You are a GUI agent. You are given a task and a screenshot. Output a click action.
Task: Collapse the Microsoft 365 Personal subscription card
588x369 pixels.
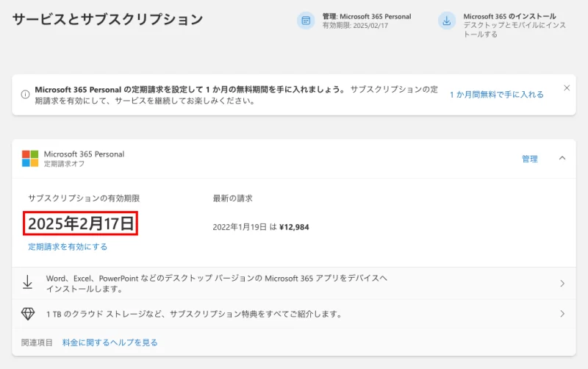562,158
